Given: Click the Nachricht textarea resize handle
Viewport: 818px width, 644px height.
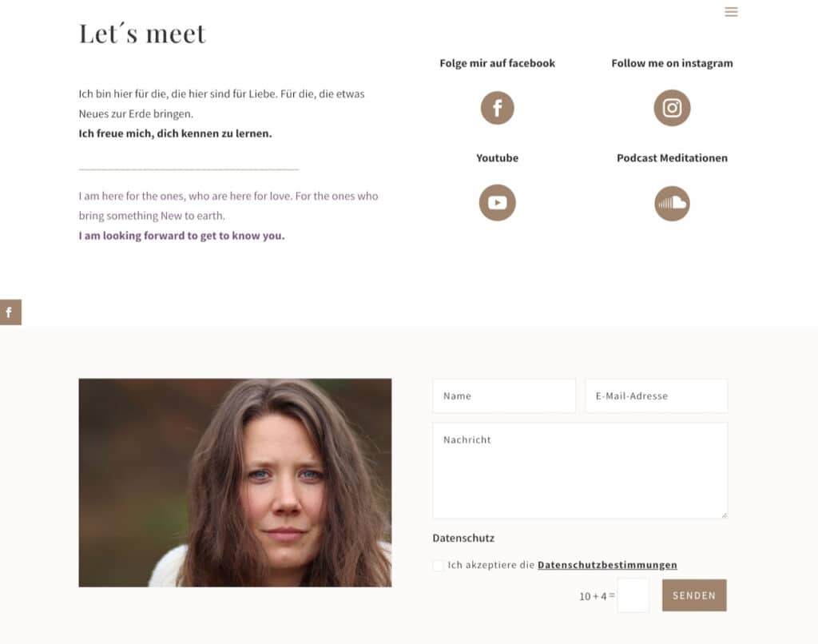Looking at the screenshot, I should coord(724,515).
